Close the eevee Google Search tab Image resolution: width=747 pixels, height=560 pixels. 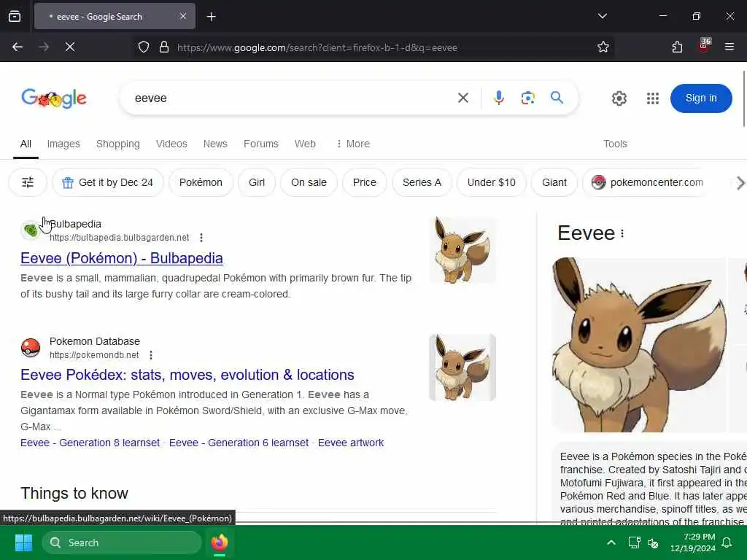183,16
